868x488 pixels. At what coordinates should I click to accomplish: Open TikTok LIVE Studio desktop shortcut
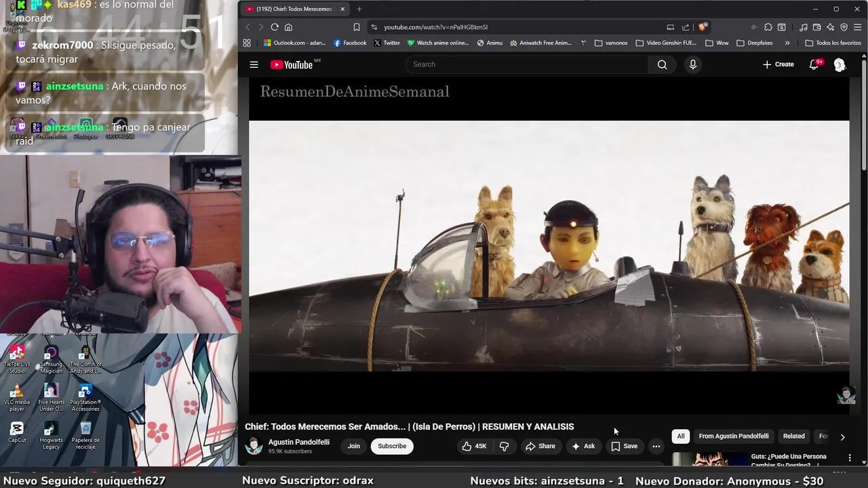(x=17, y=360)
